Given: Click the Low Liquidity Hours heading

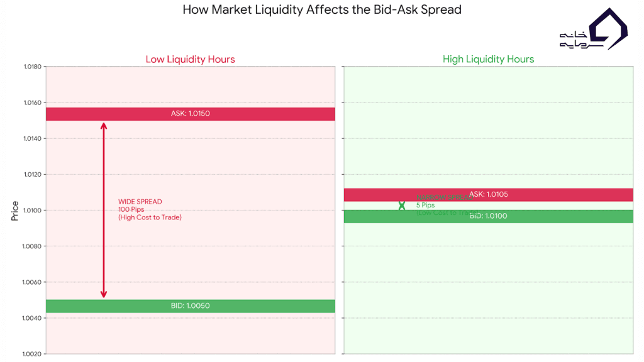Looking at the screenshot, I should click(x=190, y=59).
